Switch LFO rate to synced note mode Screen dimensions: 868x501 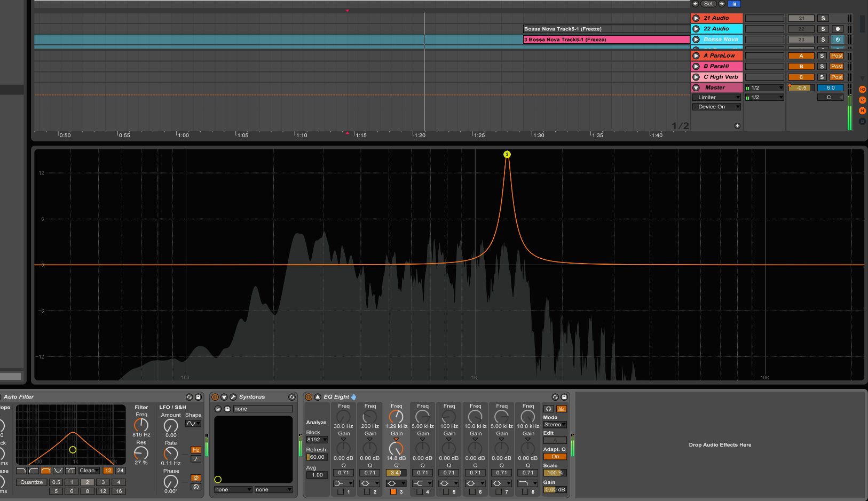pos(196,459)
